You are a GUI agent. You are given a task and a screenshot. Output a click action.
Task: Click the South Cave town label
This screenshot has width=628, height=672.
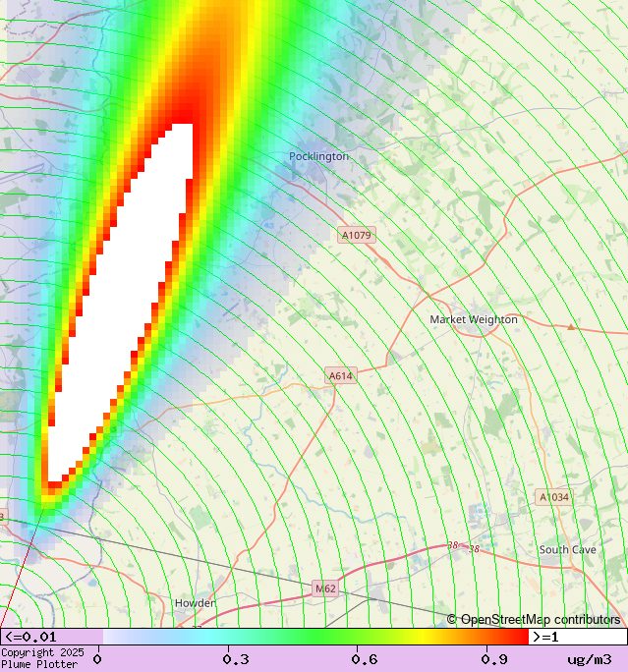(x=567, y=549)
